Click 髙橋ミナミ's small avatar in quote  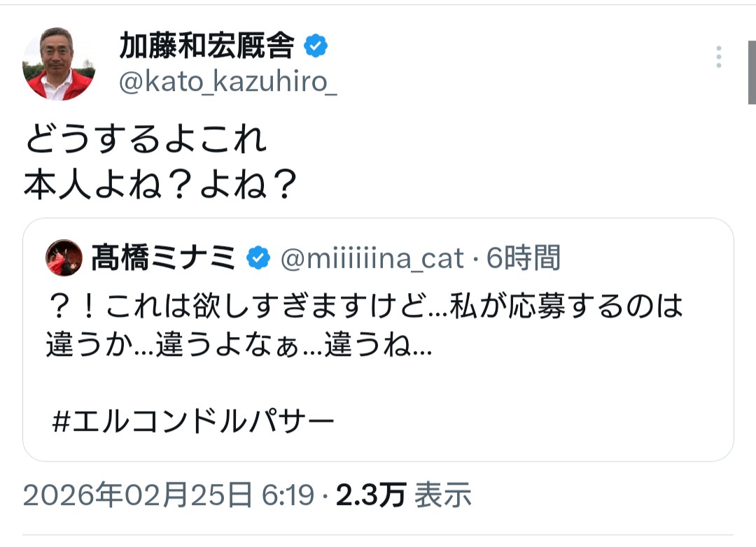(x=64, y=258)
